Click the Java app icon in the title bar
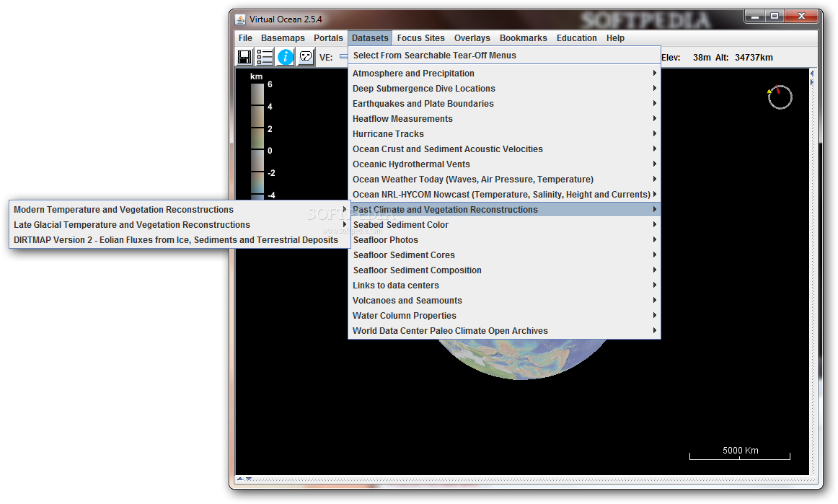The height and width of the screenshot is (504, 838). (241, 19)
